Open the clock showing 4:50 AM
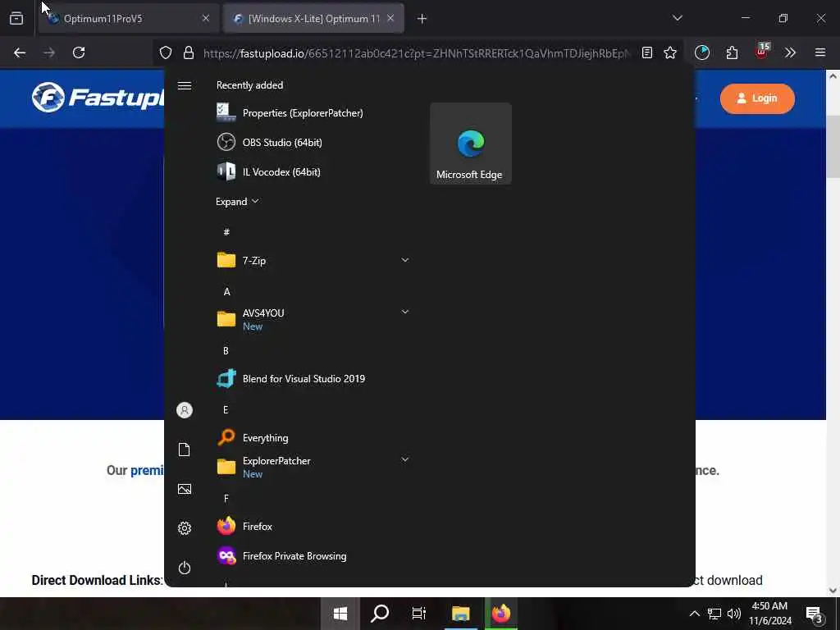 [x=769, y=614]
